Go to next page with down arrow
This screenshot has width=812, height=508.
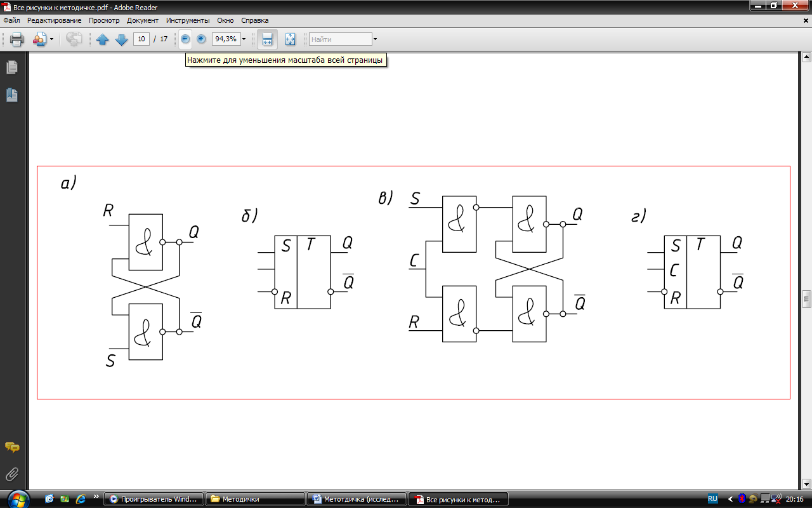pyautogui.click(x=121, y=39)
